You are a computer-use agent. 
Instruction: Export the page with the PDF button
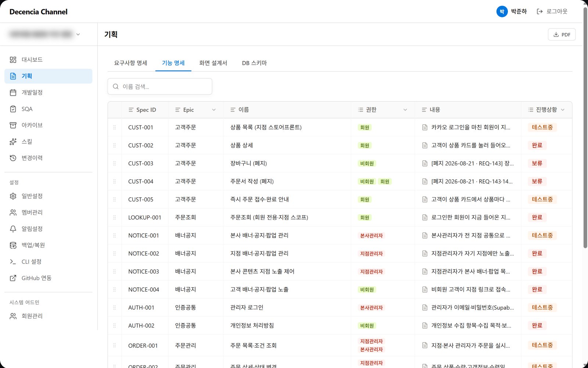pos(562,35)
